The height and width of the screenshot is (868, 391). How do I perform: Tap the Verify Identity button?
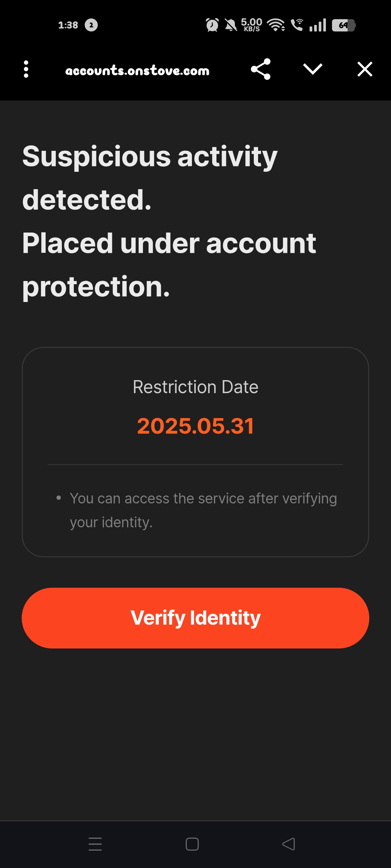[195, 618]
